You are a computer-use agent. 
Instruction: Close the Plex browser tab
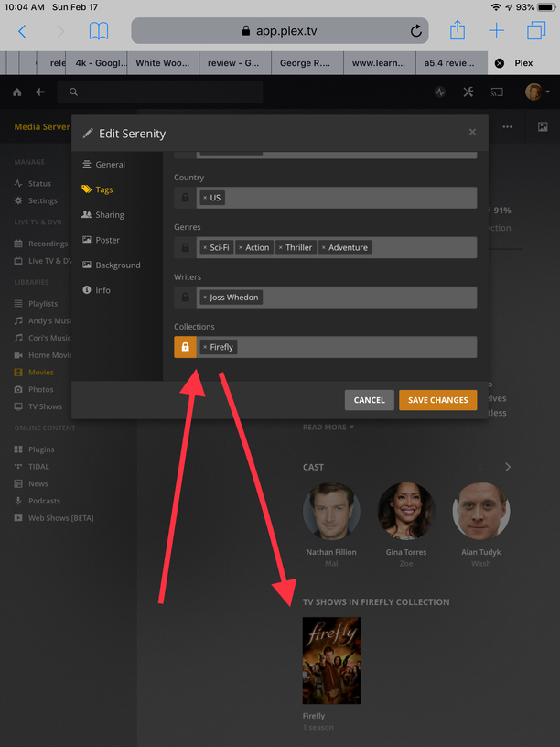click(499, 63)
